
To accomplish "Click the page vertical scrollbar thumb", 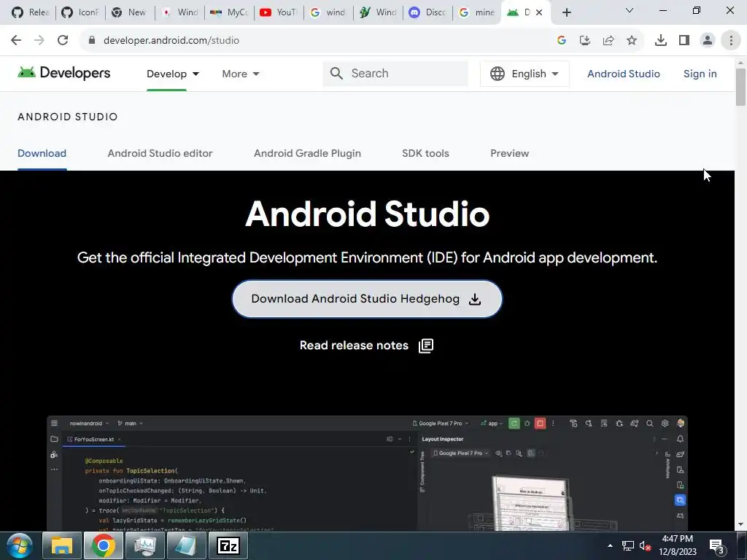I will pyautogui.click(x=740, y=87).
